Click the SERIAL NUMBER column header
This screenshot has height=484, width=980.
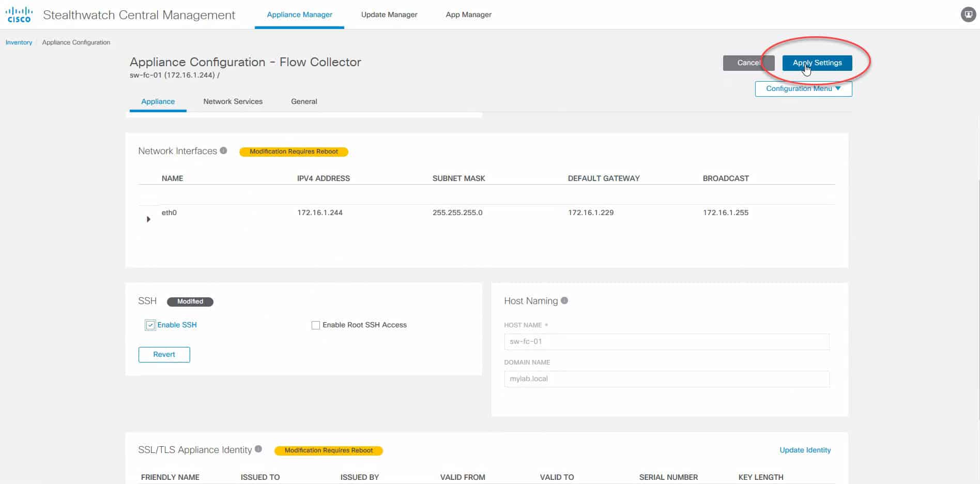point(668,477)
